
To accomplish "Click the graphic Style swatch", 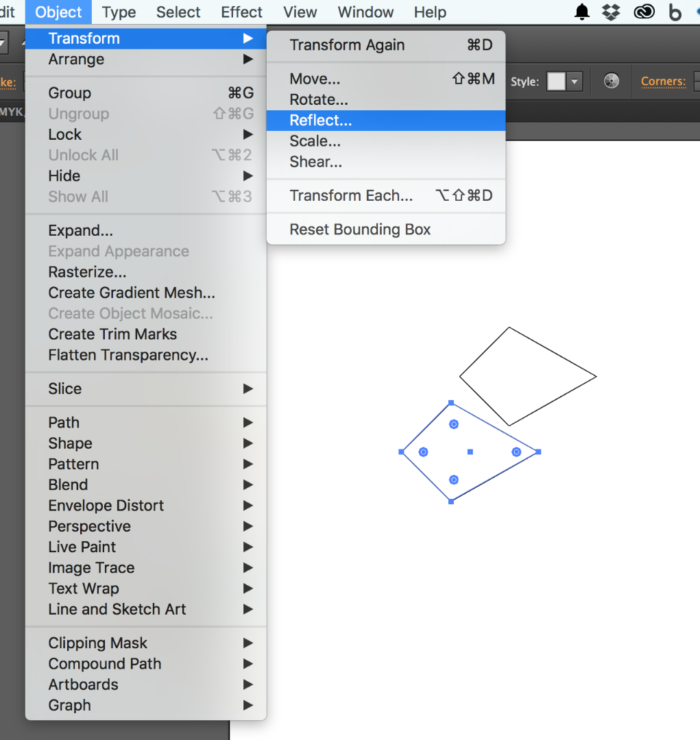I will coord(556,82).
